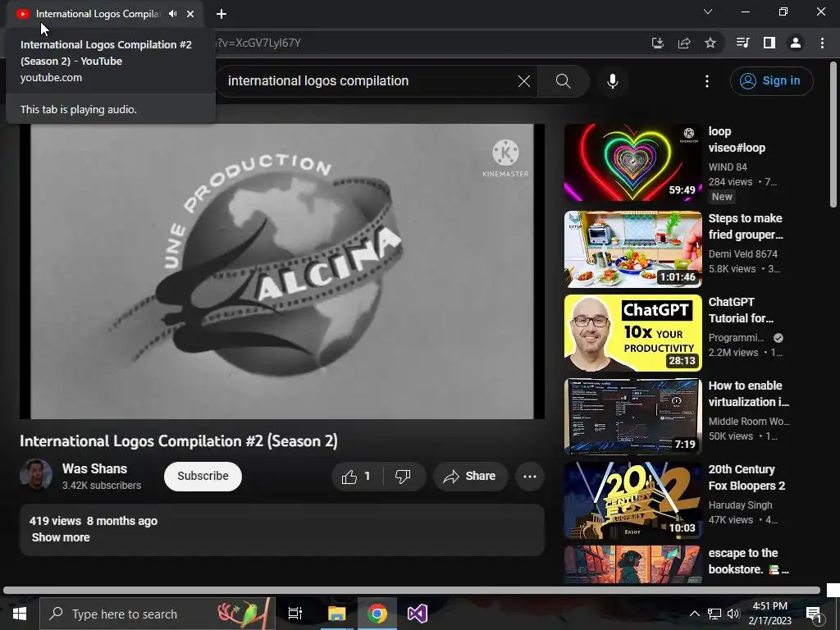The image size is (840, 630).
Task: Open the Windows notification center icon
Action: point(814,614)
